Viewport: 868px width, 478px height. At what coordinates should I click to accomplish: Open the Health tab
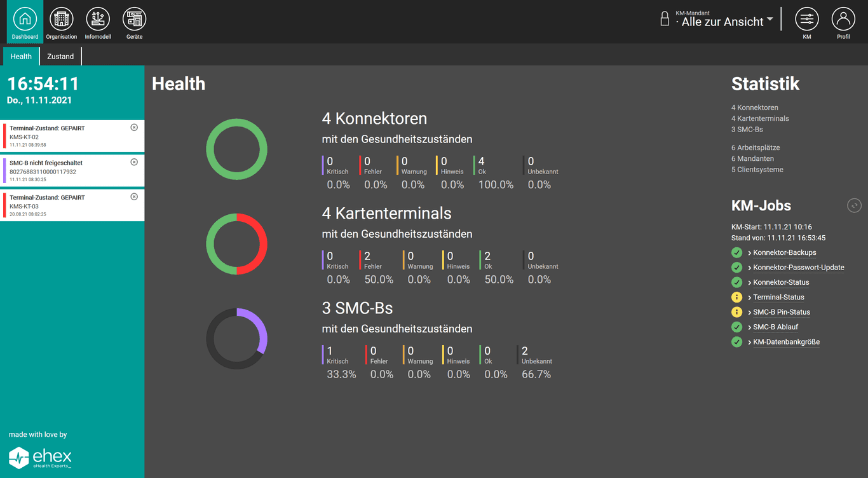[21, 56]
